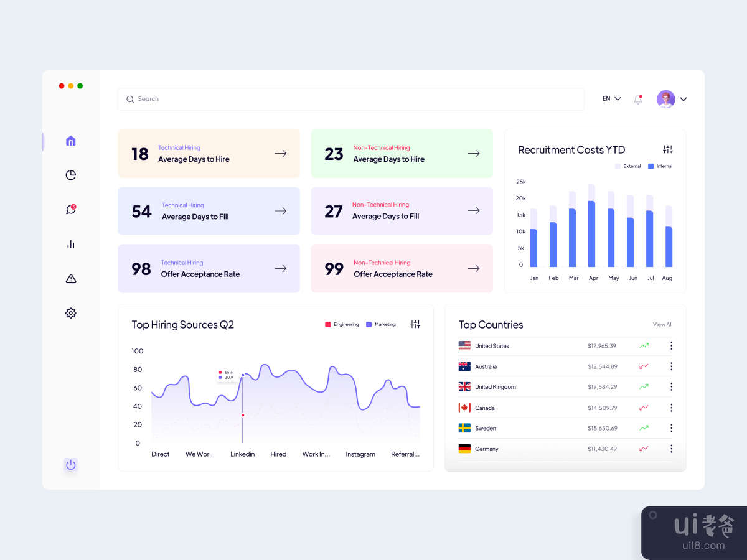The width and height of the screenshot is (747, 560).
Task: Click the logout power icon at sidebar bottom
Action: point(70,464)
